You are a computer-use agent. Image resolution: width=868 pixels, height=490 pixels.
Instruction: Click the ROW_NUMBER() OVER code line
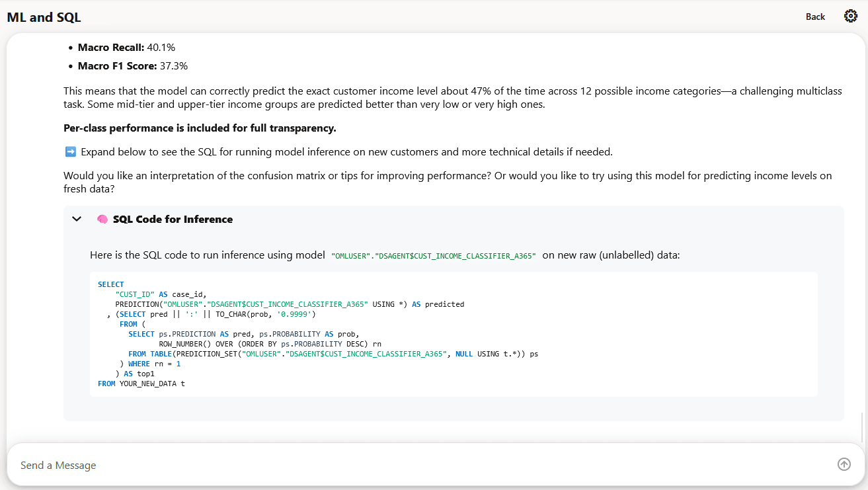pos(270,344)
